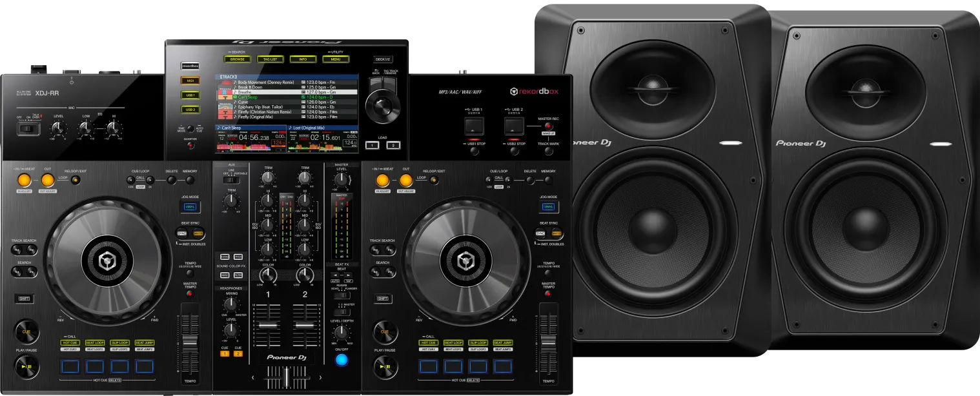980x396 pixels.
Task: Tap the TIME MODE/AUTO CUE button
Action: pos(190,129)
